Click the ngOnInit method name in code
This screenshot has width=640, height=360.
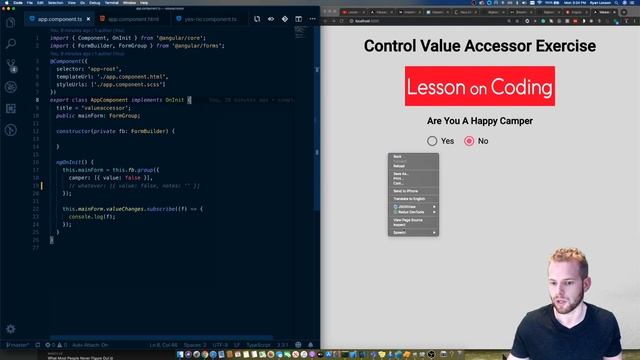tap(69, 162)
